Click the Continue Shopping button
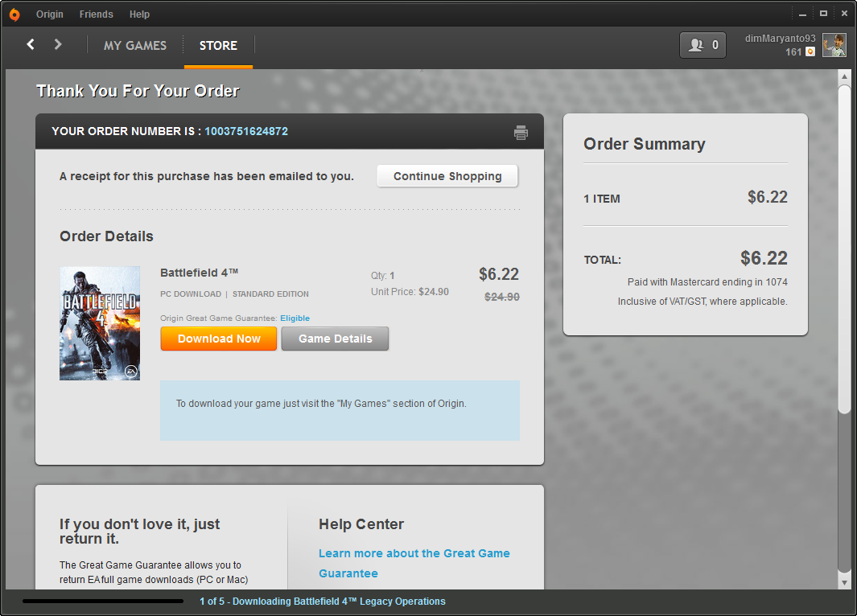 (x=447, y=176)
